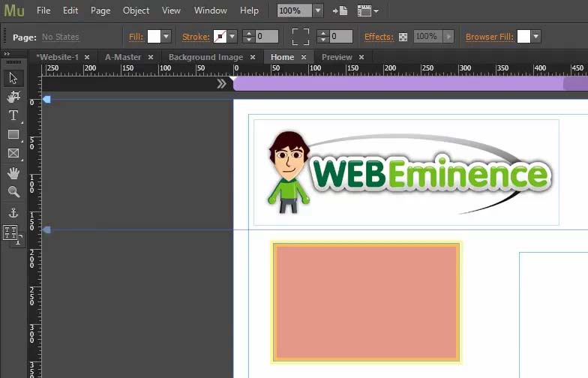
Task: Click the Effects checkerboard icon
Action: pos(403,37)
